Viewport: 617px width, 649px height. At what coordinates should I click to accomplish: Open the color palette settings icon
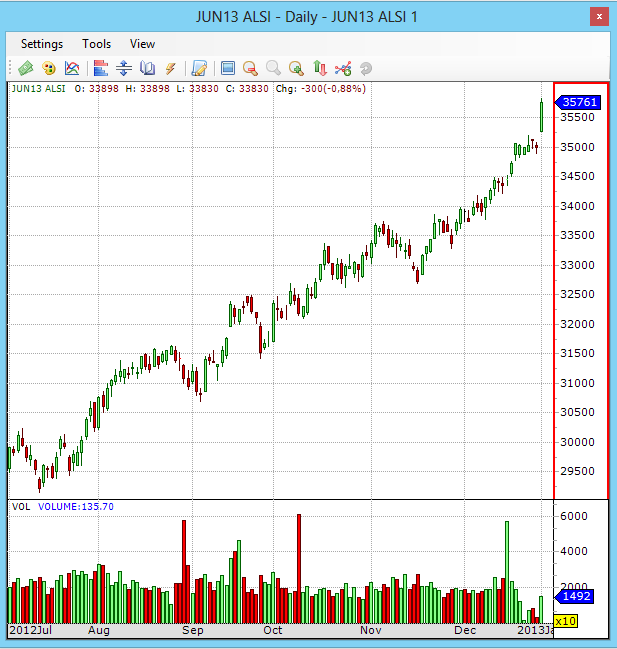coord(48,68)
